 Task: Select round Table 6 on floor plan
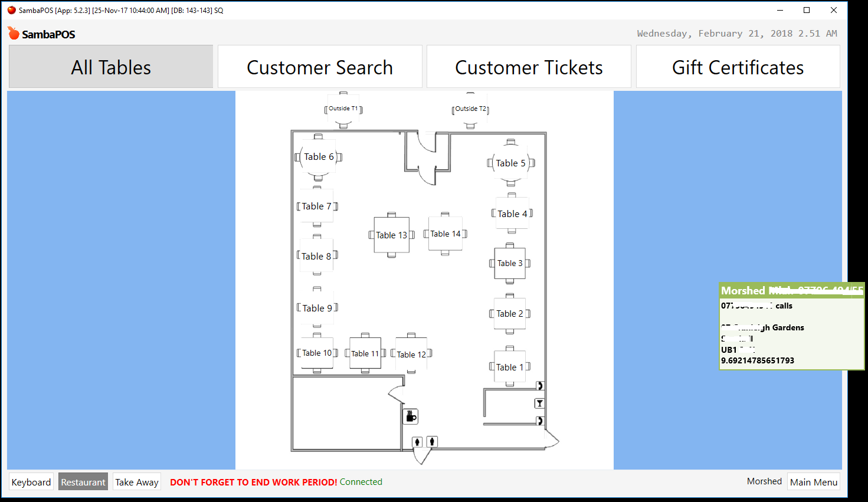pyautogui.click(x=319, y=157)
